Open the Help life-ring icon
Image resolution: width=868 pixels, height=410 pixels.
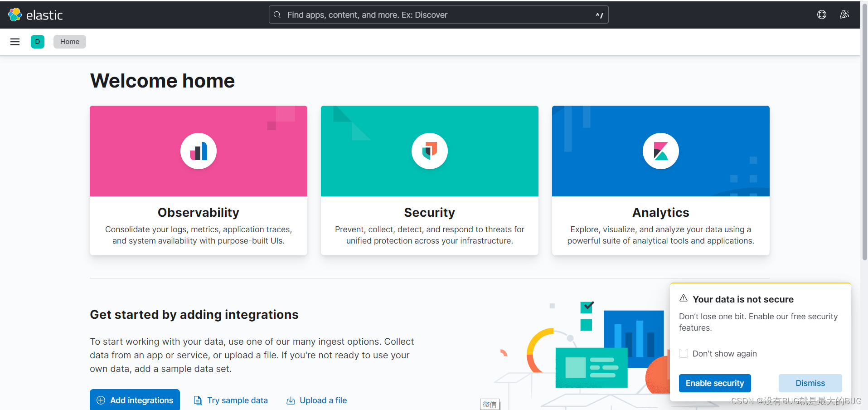(821, 15)
